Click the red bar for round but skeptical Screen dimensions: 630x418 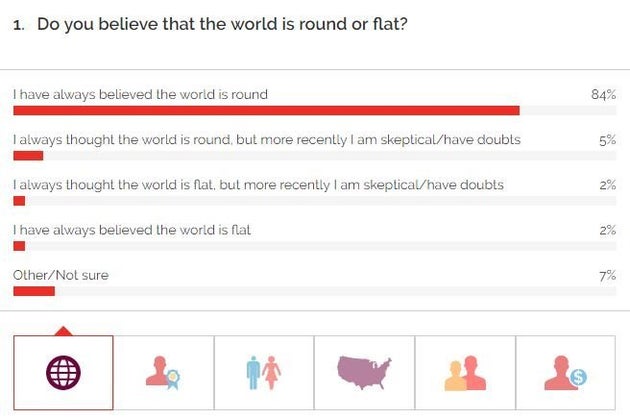[28, 155]
